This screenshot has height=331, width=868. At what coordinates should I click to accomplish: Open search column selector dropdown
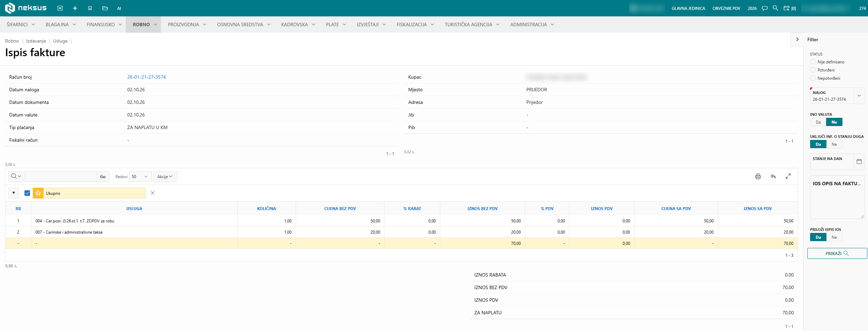pos(16,176)
